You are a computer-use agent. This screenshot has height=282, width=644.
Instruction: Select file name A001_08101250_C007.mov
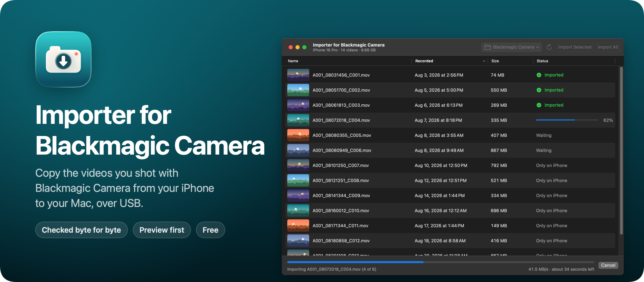[x=341, y=165]
